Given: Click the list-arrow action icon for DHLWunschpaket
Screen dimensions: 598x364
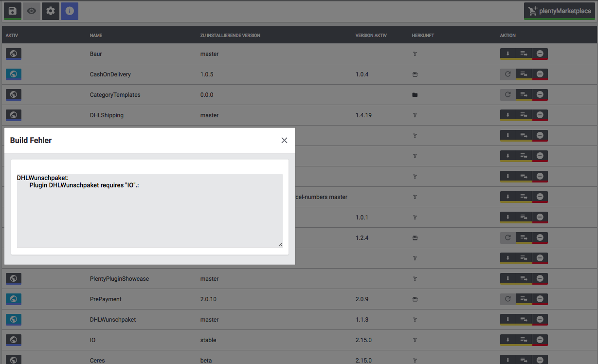Looking at the screenshot, I should (x=524, y=320).
